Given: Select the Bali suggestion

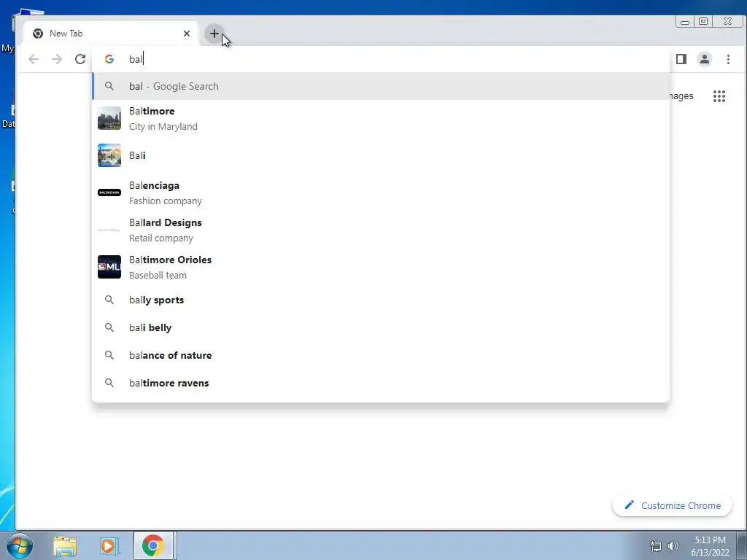Looking at the screenshot, I should 381,156.
